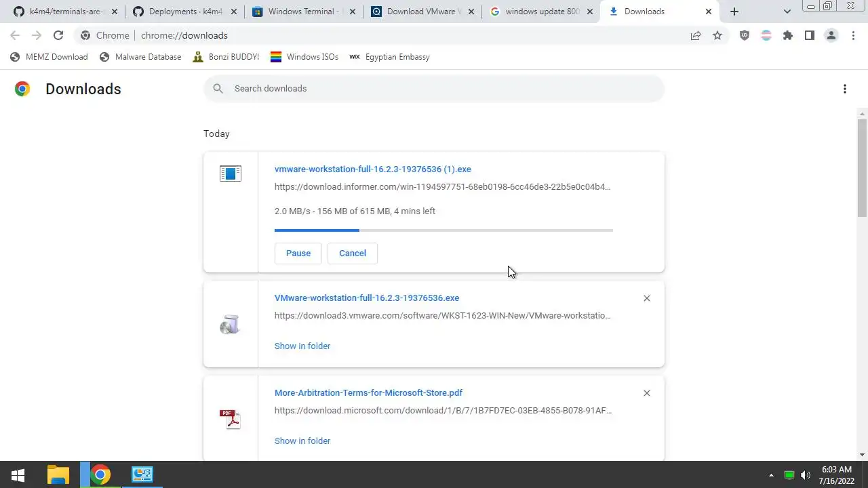Pause the vmware-workstation download
This screenshot has height=488, width=868.
coord(298,253)
